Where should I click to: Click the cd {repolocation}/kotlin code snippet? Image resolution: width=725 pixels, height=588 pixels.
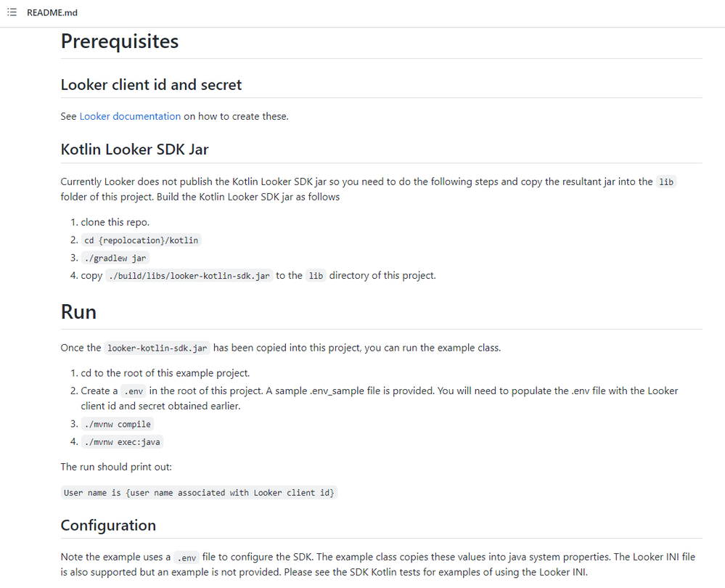click(141, 240)
